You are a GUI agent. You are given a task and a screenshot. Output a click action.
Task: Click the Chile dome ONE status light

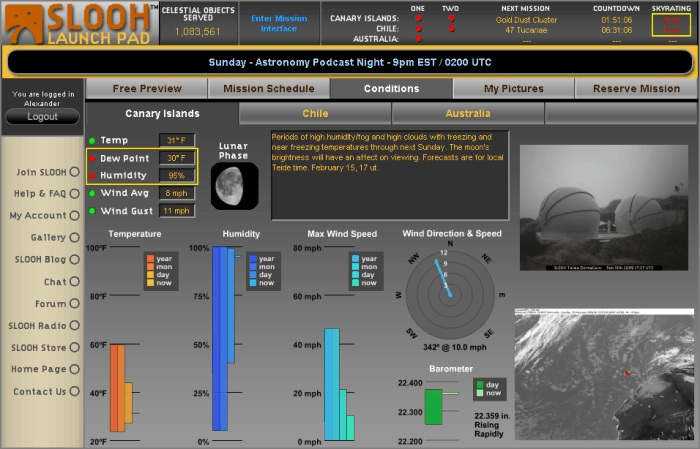pyautogui.click(x=418, y=29)
